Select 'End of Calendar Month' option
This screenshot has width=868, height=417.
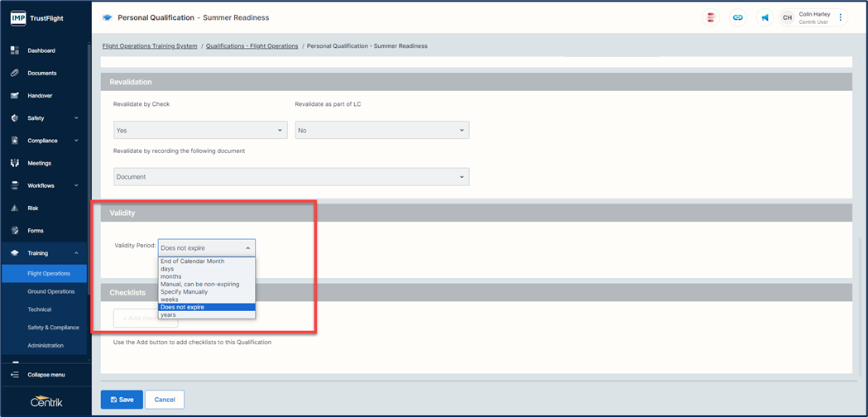[193, 261]
